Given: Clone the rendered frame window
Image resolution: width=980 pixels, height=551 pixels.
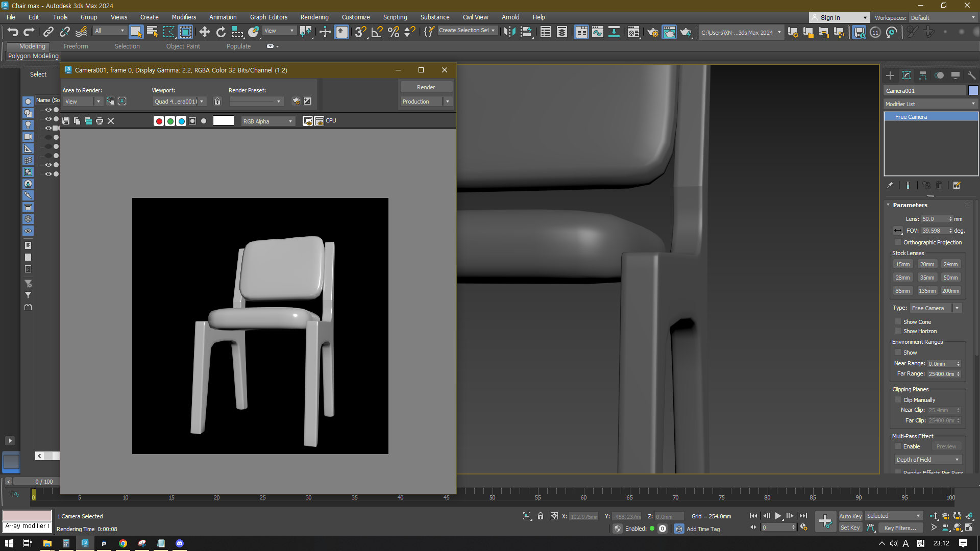Looking at the screenshot, I should [88, 121].
